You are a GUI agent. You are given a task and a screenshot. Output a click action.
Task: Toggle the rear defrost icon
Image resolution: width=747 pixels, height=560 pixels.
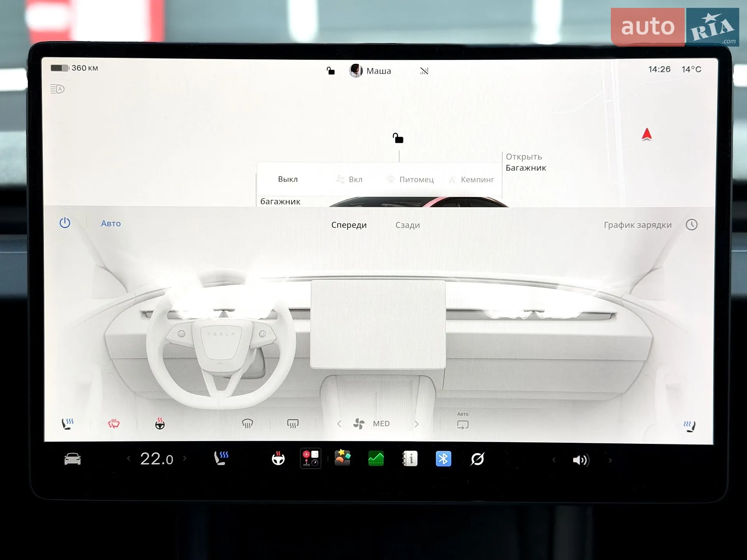tap(293, 423)
